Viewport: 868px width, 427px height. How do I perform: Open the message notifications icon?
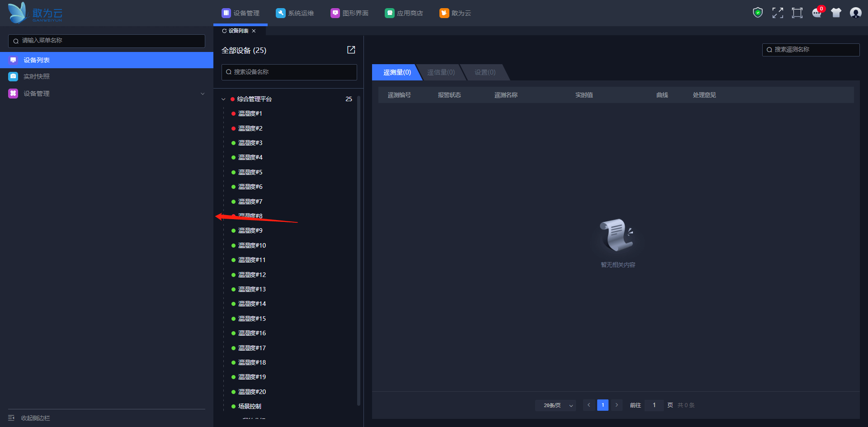817,13
